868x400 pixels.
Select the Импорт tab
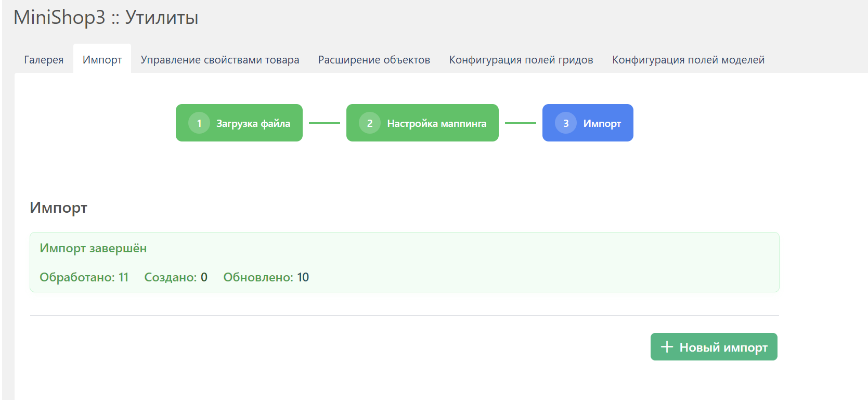[102, 60]
